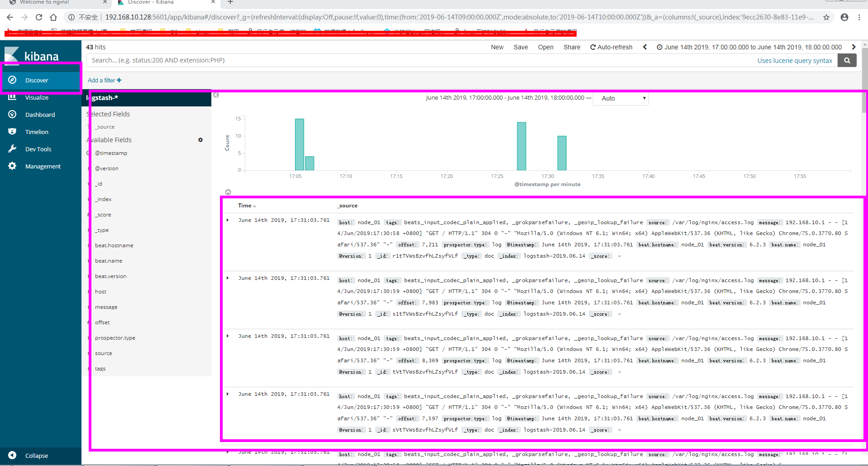868x466 pixels.
Task: Sort by Time column header
Action: coord(247,206)
